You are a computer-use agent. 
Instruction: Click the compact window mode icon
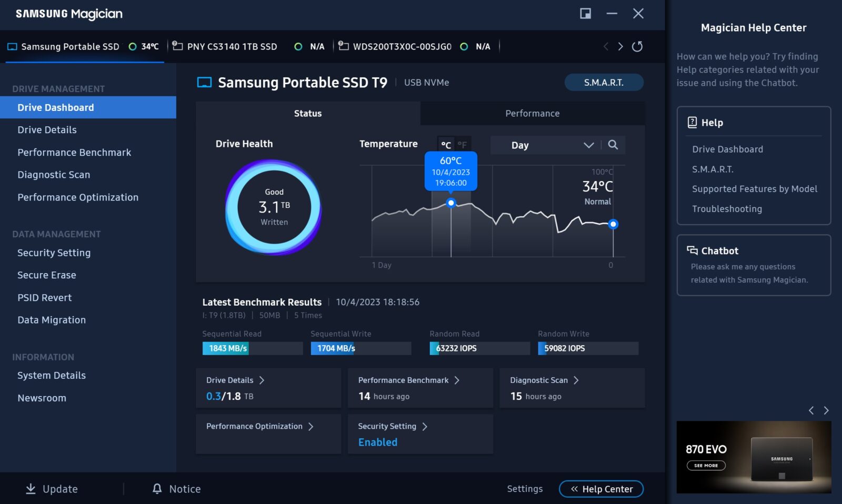point(585,14)
